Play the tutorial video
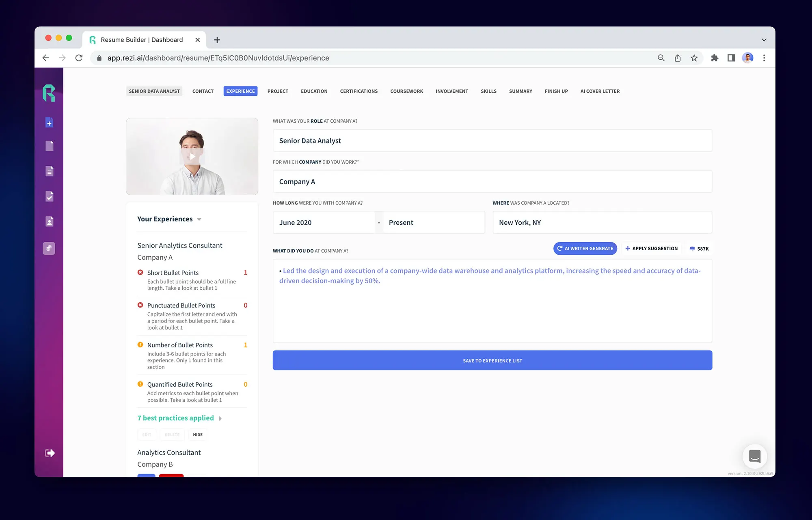 coord(192,156)
